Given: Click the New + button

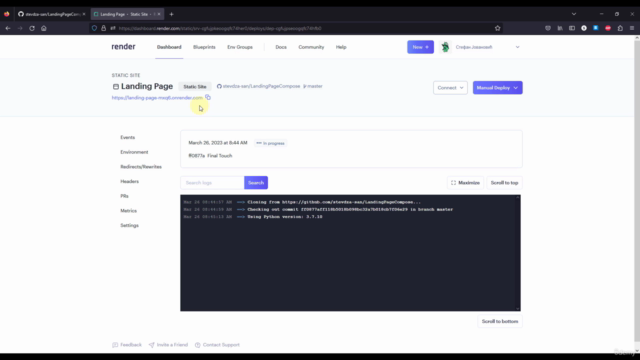Looking at the screenshot, I should pyautogui.click(x=420, y=47).
